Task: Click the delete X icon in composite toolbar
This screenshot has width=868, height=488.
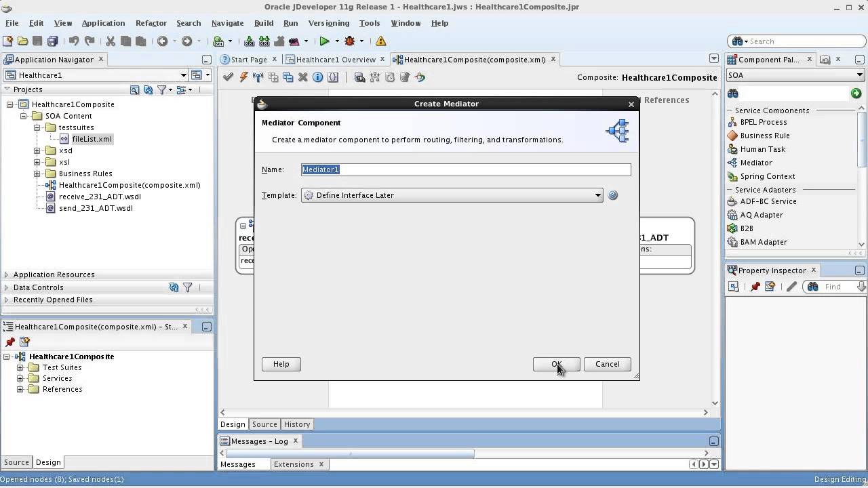Action: click(303, 77)
